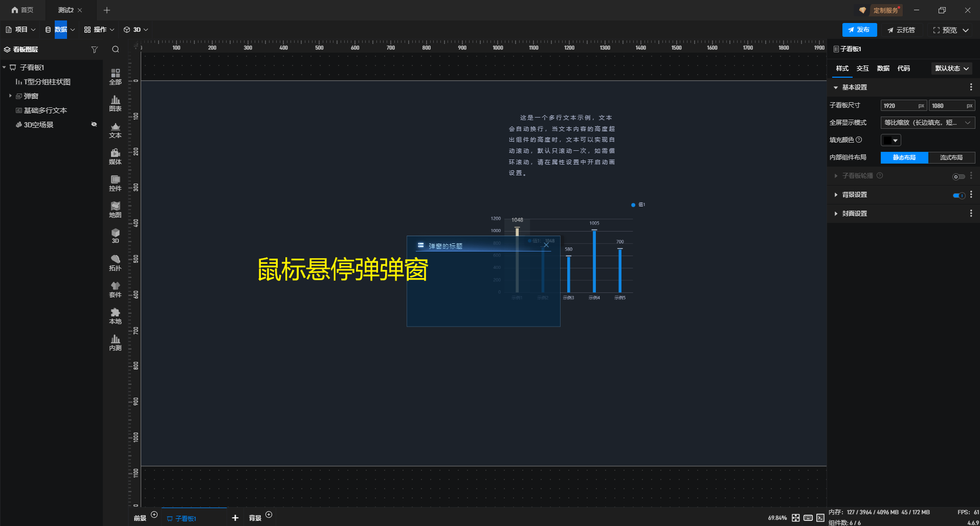Open the 默认状态 state dropdown
The width and height of the screenshot is (980, 526).
click(951, 68)
